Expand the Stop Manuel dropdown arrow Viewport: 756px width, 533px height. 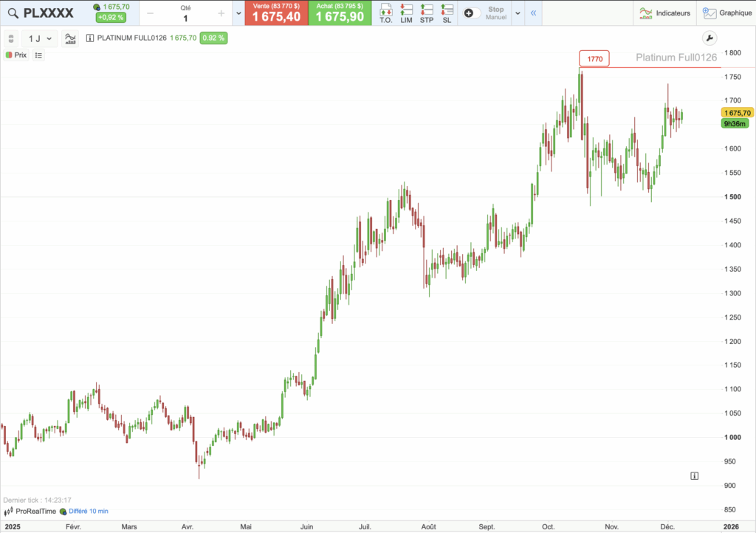coord(518,13)
